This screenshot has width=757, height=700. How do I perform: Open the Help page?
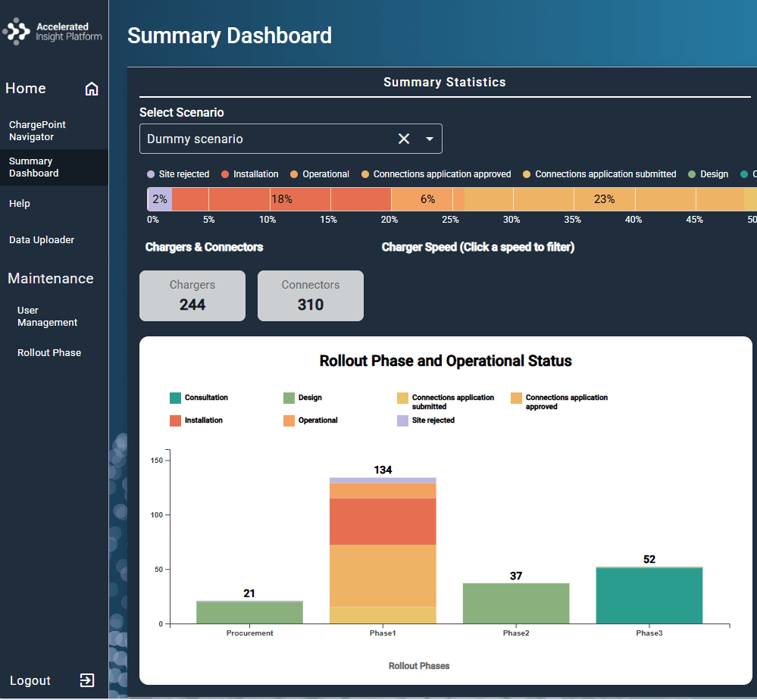(20, 204)
